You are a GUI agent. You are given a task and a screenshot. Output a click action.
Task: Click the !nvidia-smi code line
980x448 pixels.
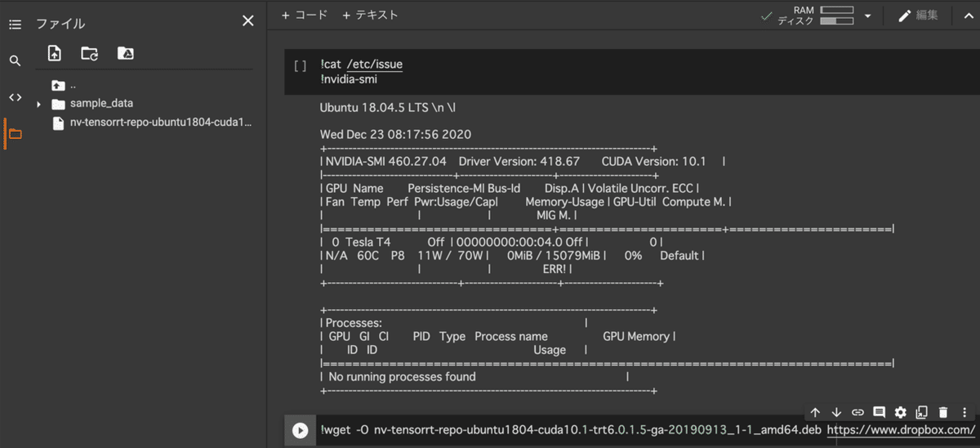coord(349,79)
